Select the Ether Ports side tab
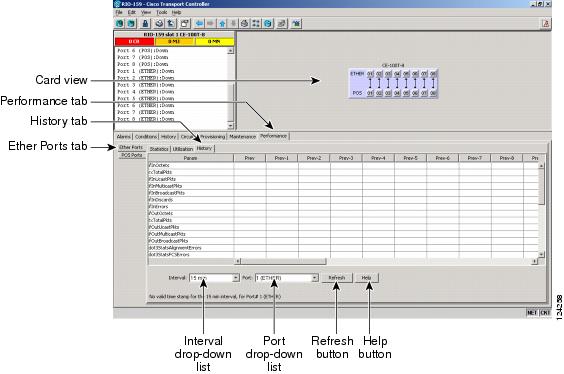 [x=131, y=147]
